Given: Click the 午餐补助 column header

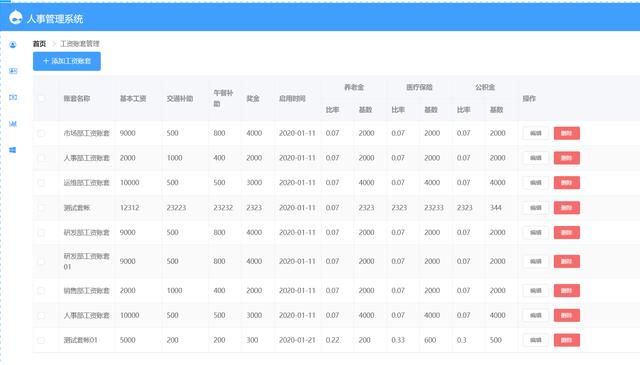Looking at the screenshot, I should (x=223, y=98).
